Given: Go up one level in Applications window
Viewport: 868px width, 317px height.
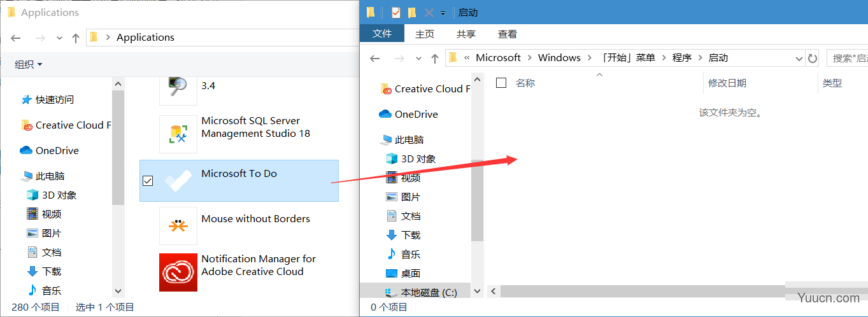Looking at the screenshot, I should pos(76,38).
